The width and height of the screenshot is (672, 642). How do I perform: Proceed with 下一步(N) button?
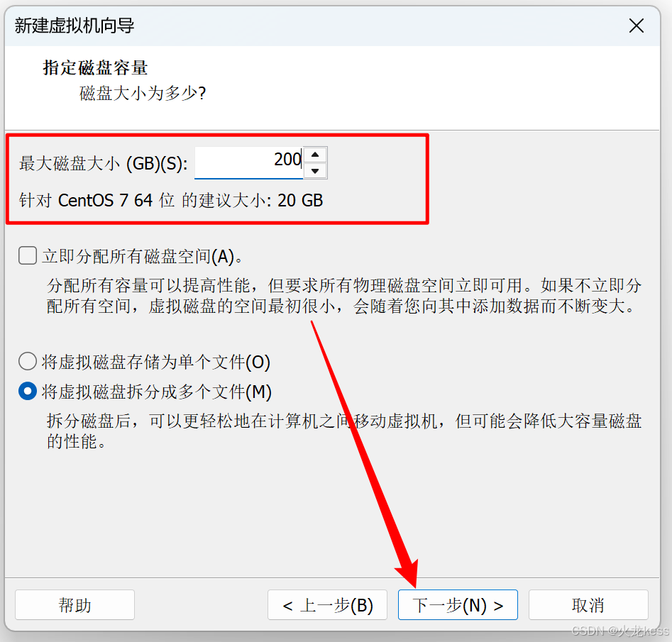pos(458,604)
